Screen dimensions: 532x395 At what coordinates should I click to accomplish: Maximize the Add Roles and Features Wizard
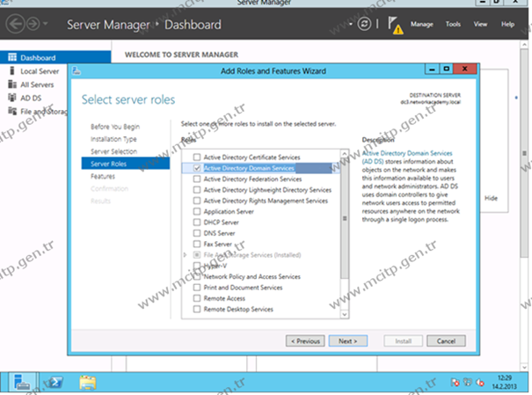click(x=446, y=69)
